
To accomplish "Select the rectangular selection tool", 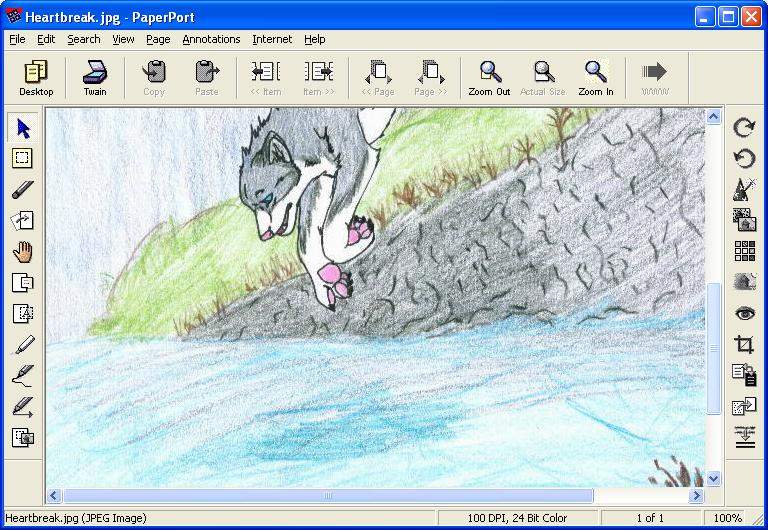I will [x=23, y=158].
